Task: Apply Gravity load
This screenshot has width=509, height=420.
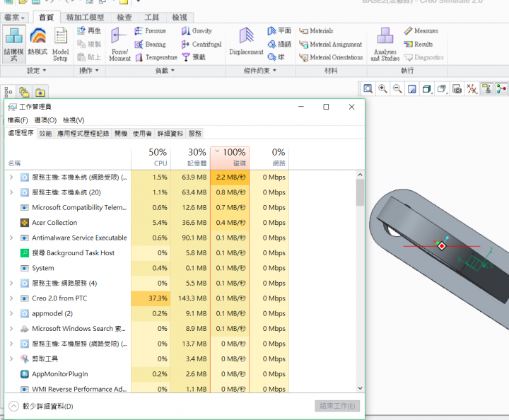Action: pyautogui.click(x=197, y=31)
